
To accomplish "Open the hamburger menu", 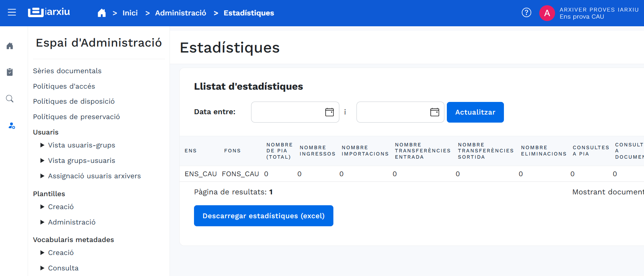I will pos(12,13).
